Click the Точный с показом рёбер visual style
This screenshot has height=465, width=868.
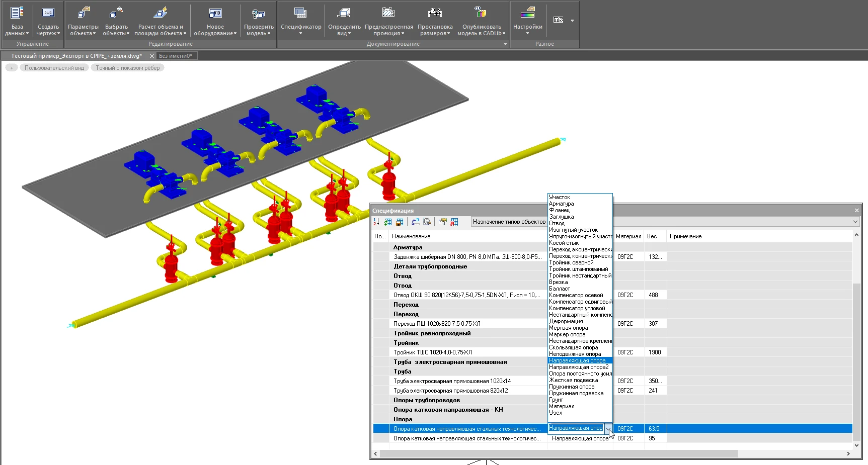pyautogui.click(x=128, y=68)
